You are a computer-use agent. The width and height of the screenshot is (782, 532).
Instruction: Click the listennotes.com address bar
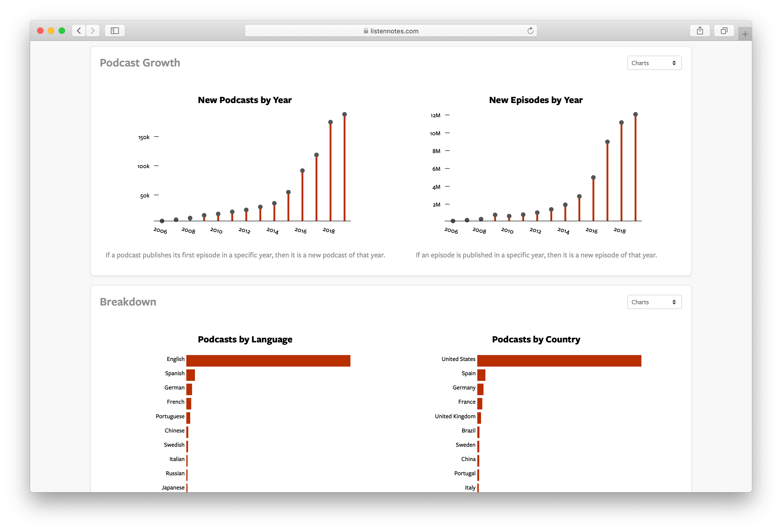tap(391, 31)
